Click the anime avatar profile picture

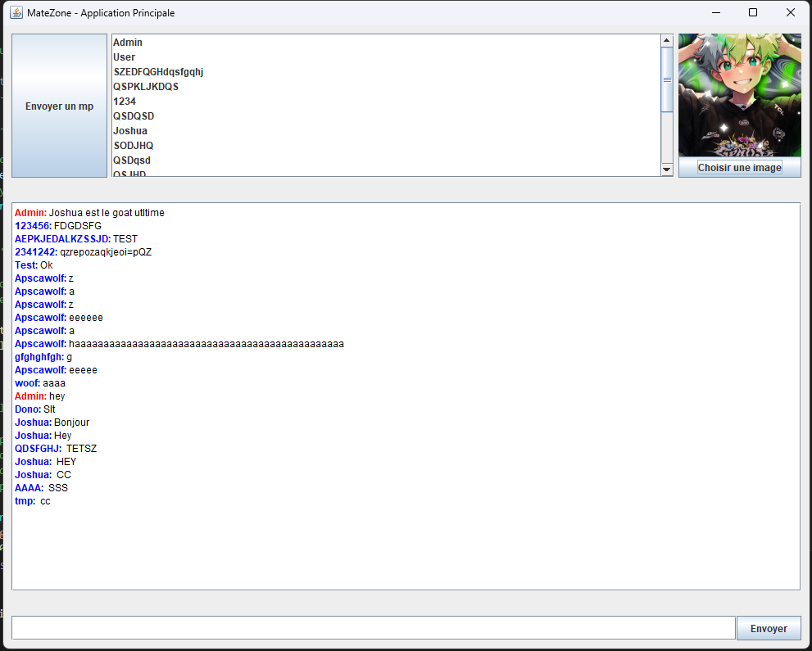tap(739, 95)
